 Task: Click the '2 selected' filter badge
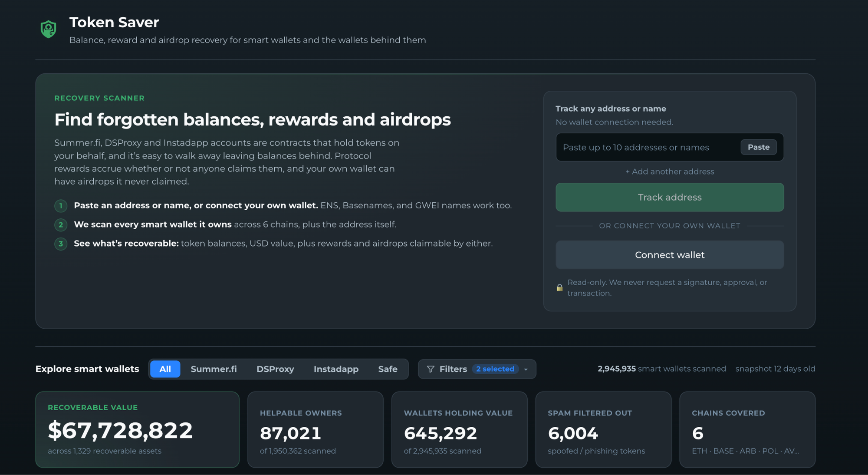coord(495,369)
